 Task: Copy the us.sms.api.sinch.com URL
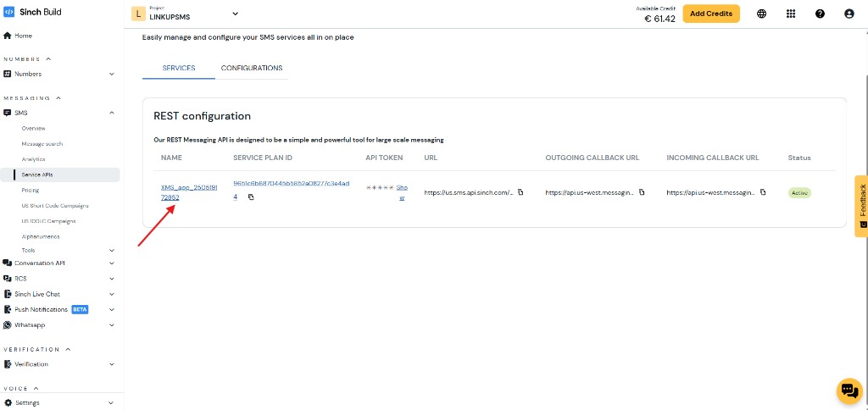pyautogui.click(x=521, y=192)
